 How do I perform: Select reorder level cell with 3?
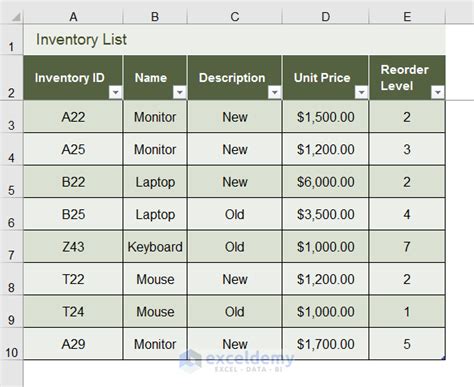pyautogui.click(x=407, y=149)
